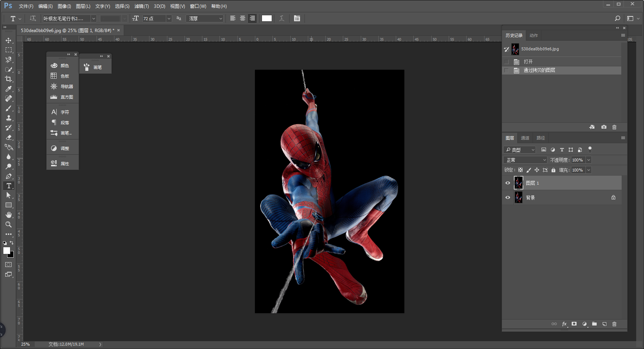Screen dimensions: 644x349
Task: Expand the opacity 不透明度 dropdown arrow
Action: point(588,160)
